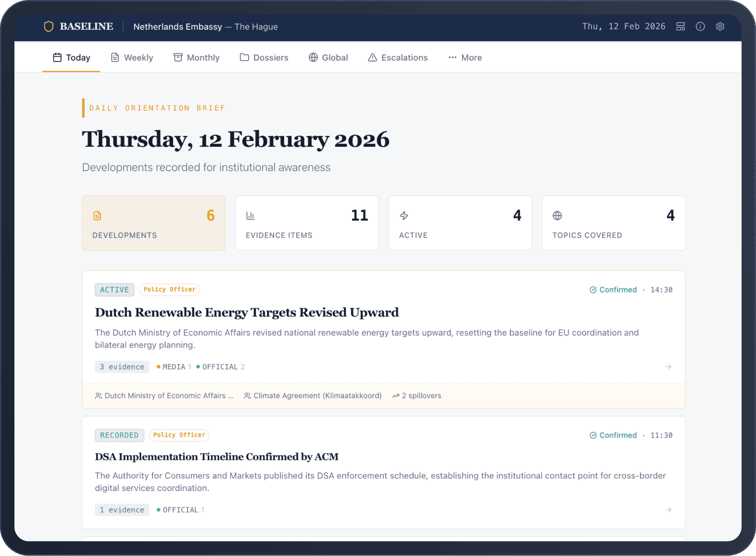Click Policy Officer tag on DSA card
The height and width of the screenshot is (556, 756).
tap(179, 435)
